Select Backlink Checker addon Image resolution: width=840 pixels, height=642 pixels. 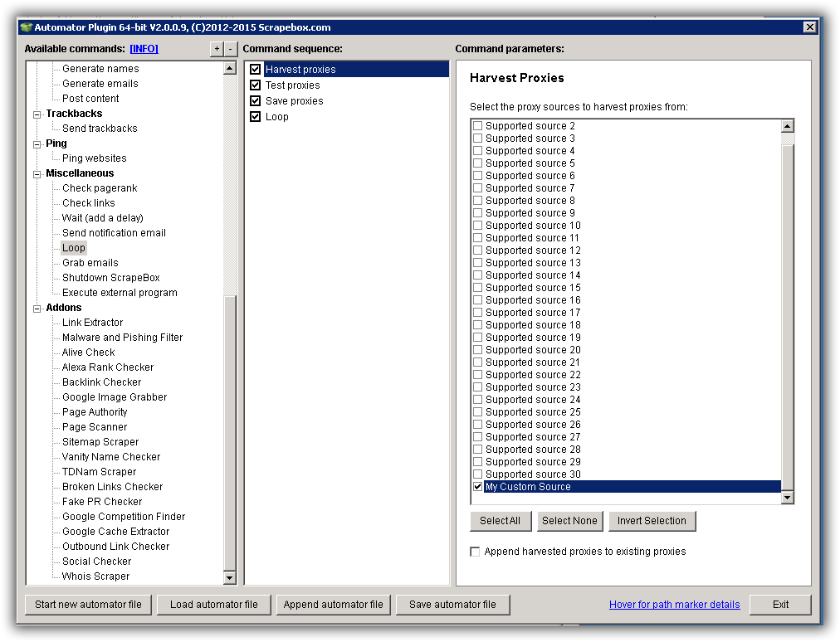click(102, 382)
